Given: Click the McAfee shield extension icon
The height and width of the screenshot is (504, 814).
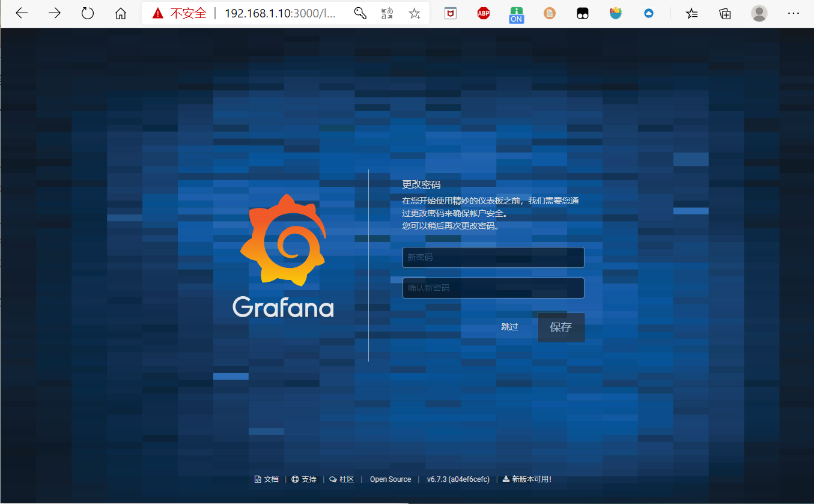Looking at the screenshot, I should point(451,13).
